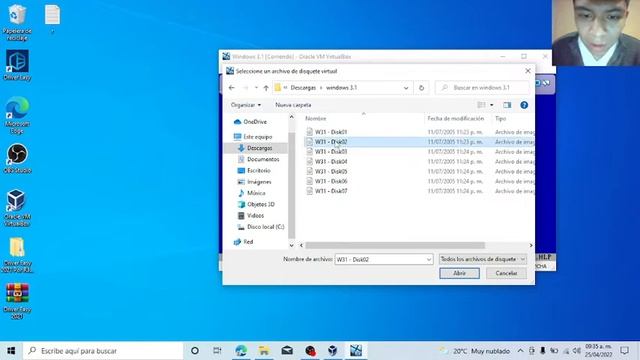This screenshot has height=360, width=640.
Task: Select the file W31 - Disk04
Action: tap(331, 162)
